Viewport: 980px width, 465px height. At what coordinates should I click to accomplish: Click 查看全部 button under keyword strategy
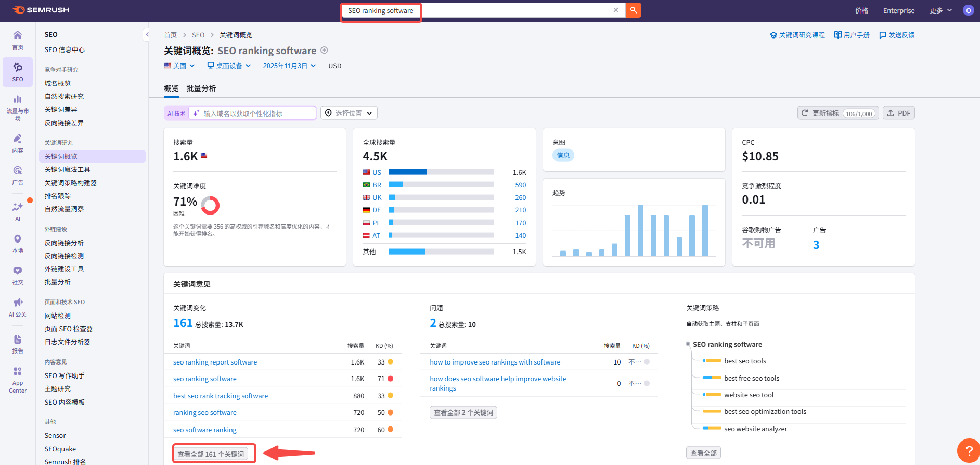pos(703,453)
